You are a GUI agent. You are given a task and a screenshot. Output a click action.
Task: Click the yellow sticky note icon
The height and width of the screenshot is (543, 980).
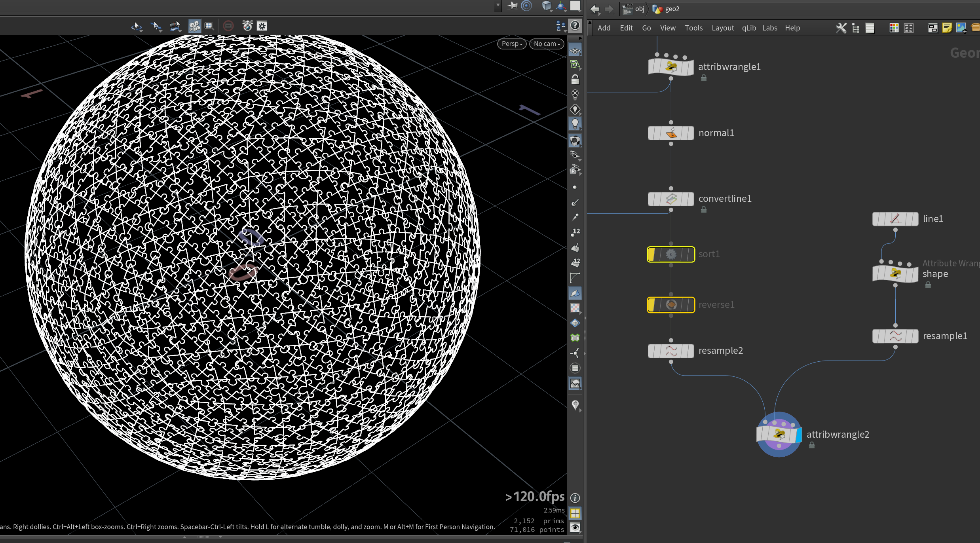click(947, 28)
